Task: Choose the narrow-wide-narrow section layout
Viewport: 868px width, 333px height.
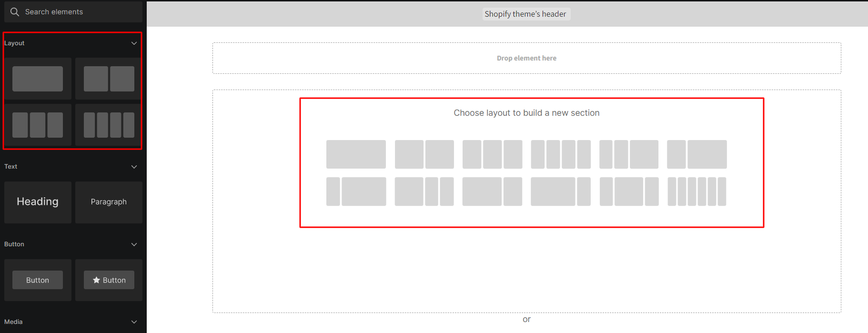Action: (629, 192)
